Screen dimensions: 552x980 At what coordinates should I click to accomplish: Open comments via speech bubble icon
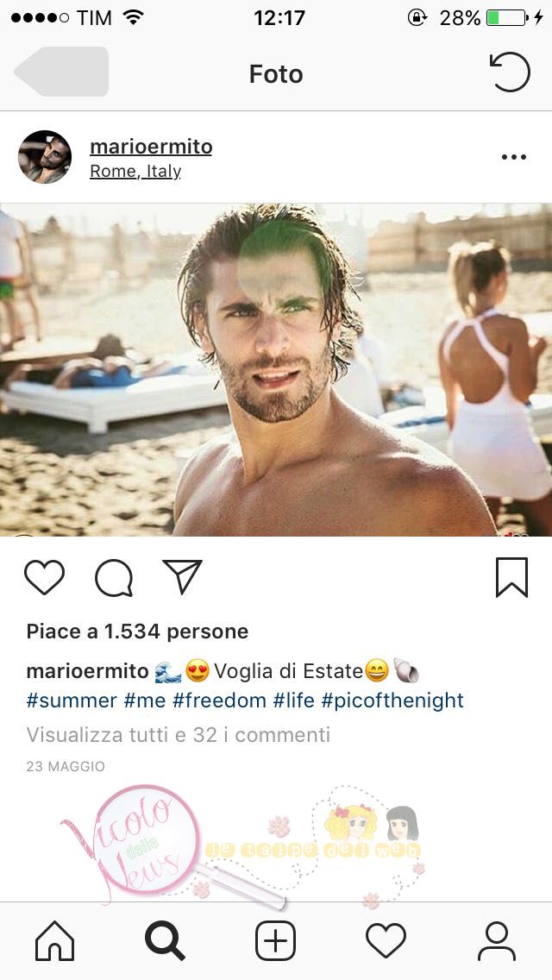click(x=114, y=577)
